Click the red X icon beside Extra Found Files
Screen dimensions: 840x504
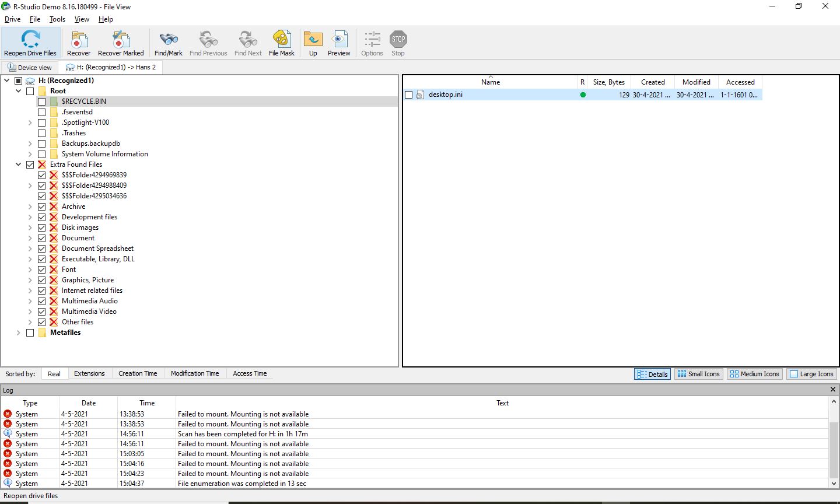pos(42,164)
